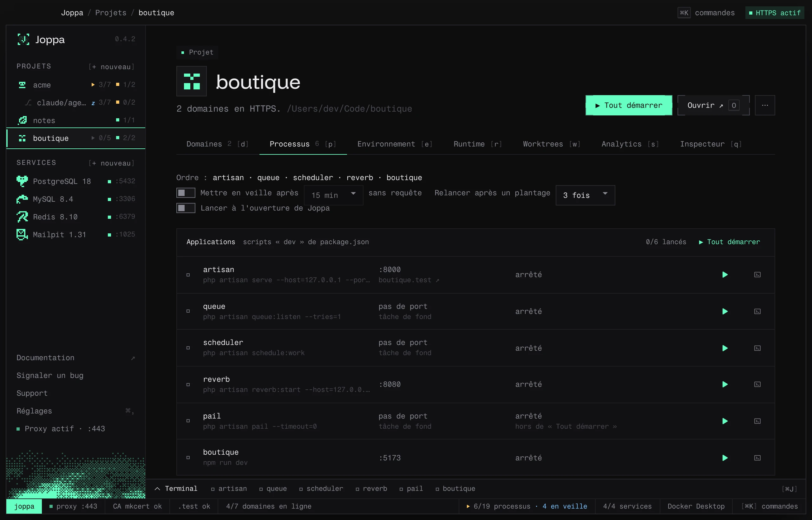Open the terminal icon for scheduler row
Image resolution: width=812 pixels, height=520 pixels.
coord(758,348)
